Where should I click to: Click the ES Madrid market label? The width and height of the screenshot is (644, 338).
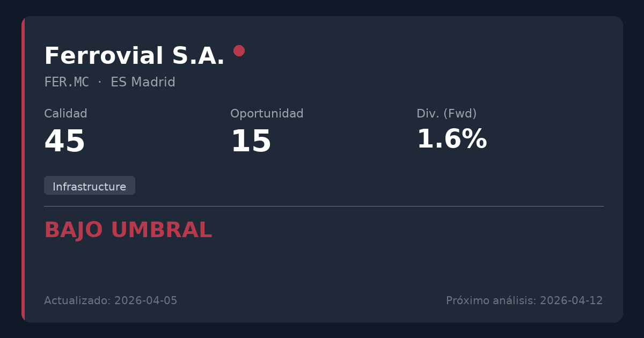pyautogui.click(x=143, y=83)
